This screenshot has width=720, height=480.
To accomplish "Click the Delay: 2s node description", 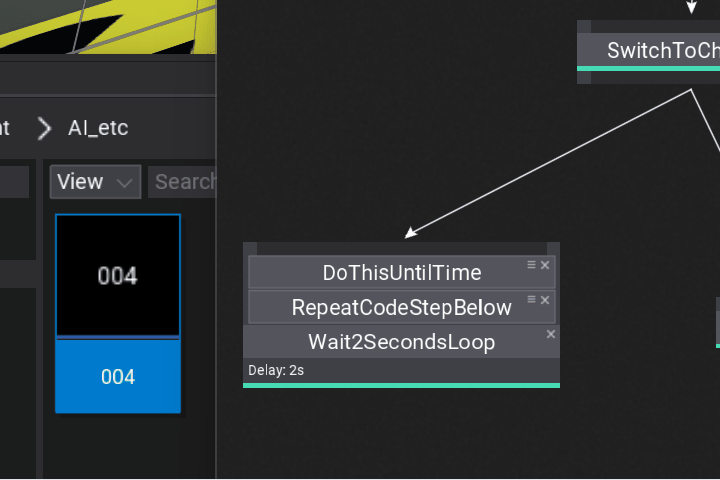I will 276,371.
